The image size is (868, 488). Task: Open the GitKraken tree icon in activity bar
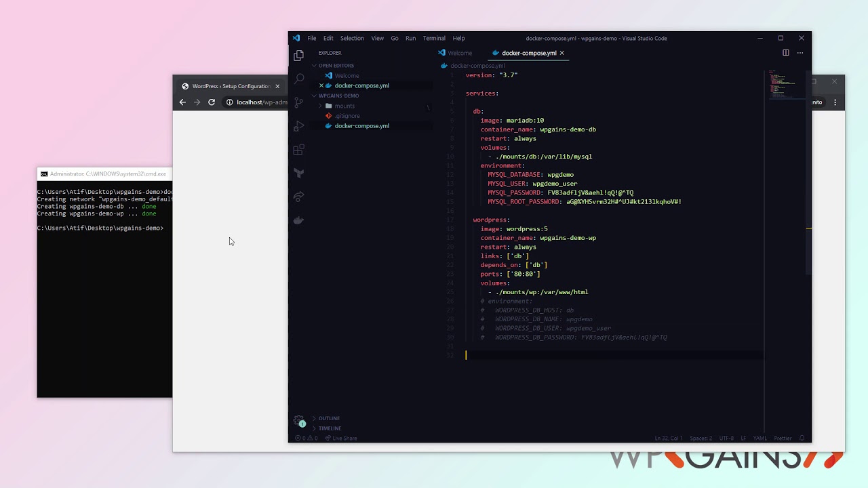(299, 174)
